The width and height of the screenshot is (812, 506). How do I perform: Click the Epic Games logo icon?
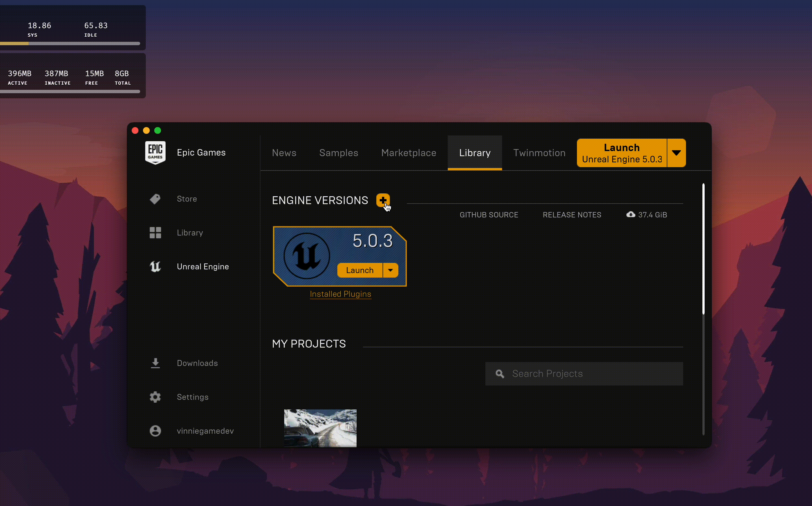155,152
